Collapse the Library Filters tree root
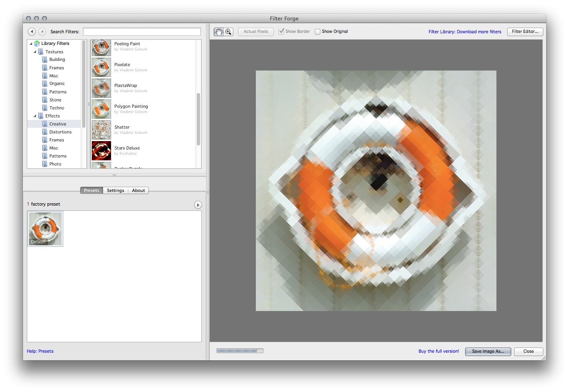 [x=31, y=44]
